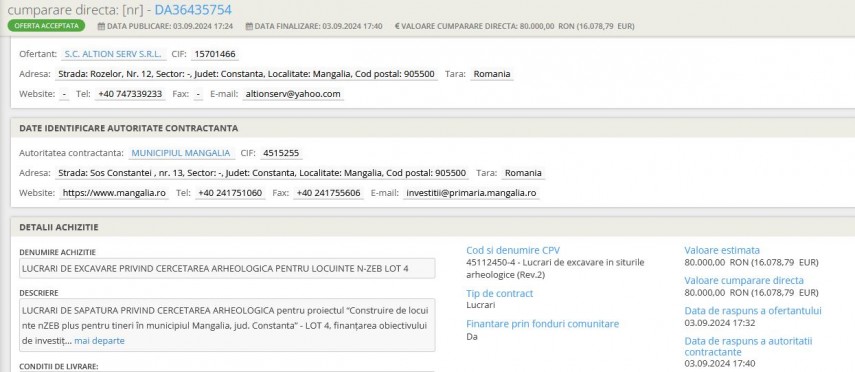Click the DETALII ACHIZITIE section header
This screenshot has width=855, height=372.
pos(59,227)
